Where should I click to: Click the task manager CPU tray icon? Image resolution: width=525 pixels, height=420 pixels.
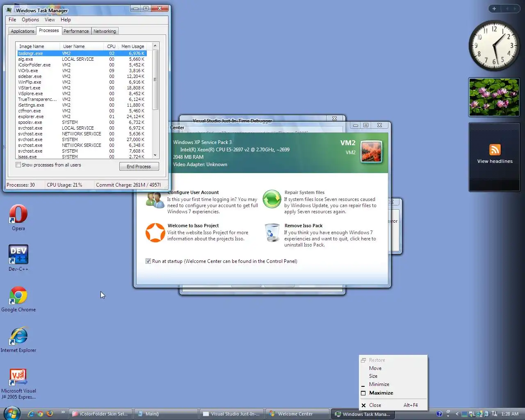click(x=464, y=414)
